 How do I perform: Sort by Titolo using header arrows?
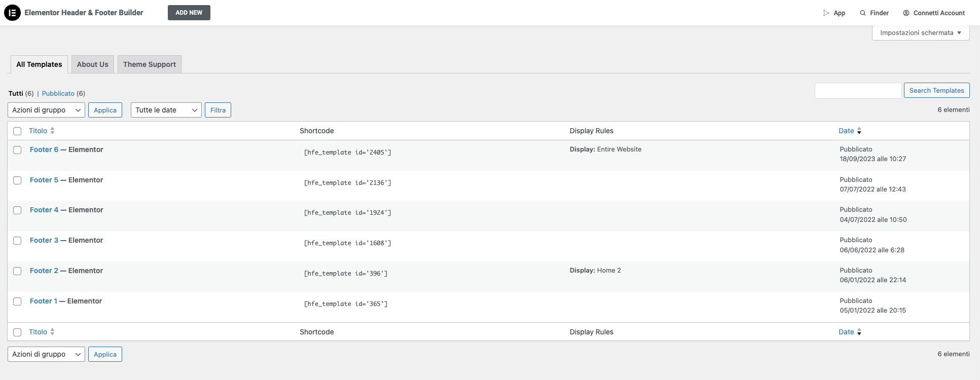pos(52,131)
